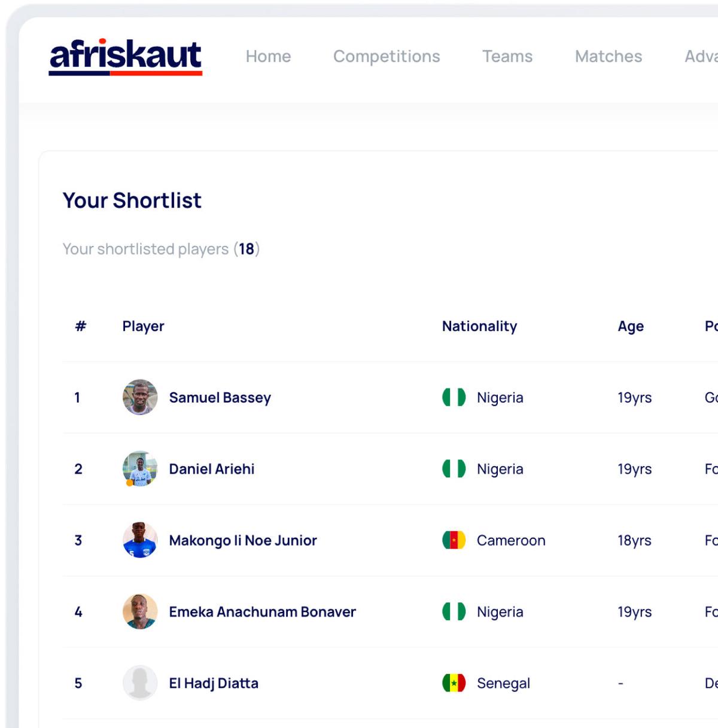Select Emeka Anachunam Bonaver's avatar
The image size is (718, 728).
[140, 611]
